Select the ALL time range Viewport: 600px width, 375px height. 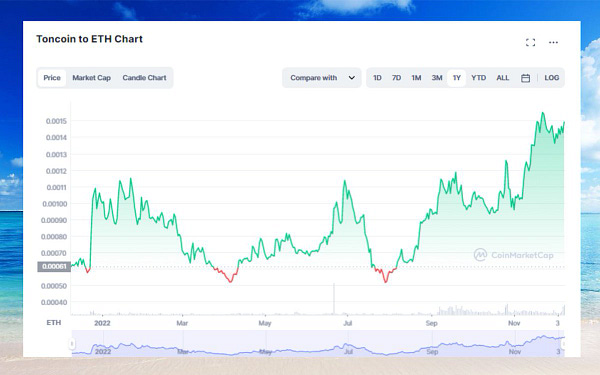point(502,78)
